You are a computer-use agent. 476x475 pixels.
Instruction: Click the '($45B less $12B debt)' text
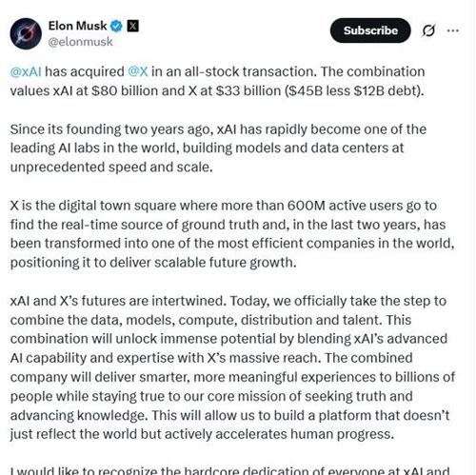tap(354, 90)
